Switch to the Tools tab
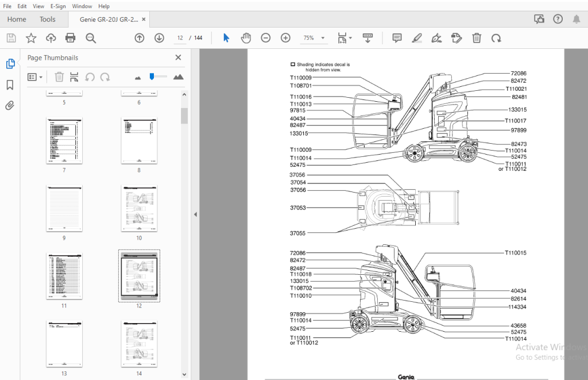 click(48, 19)
